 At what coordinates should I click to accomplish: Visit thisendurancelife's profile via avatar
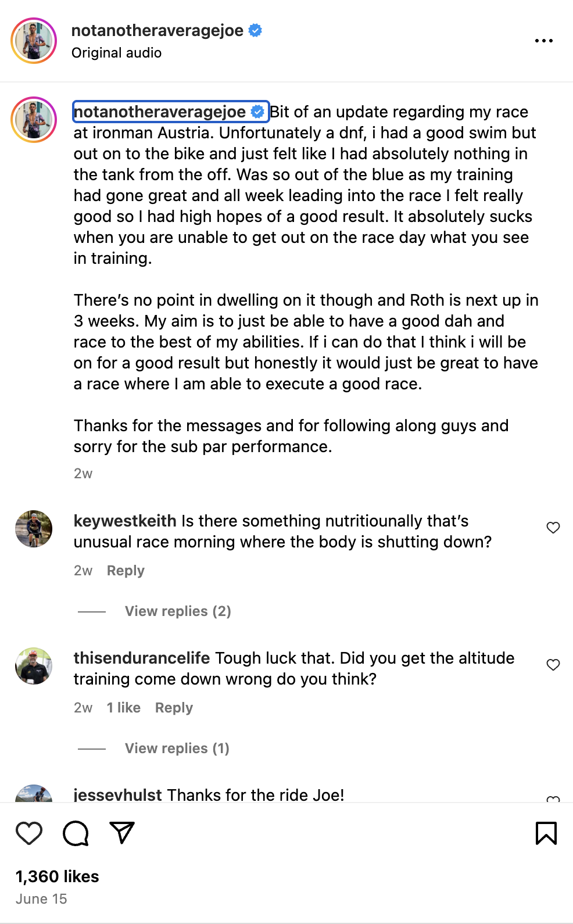tap(34, 666)
